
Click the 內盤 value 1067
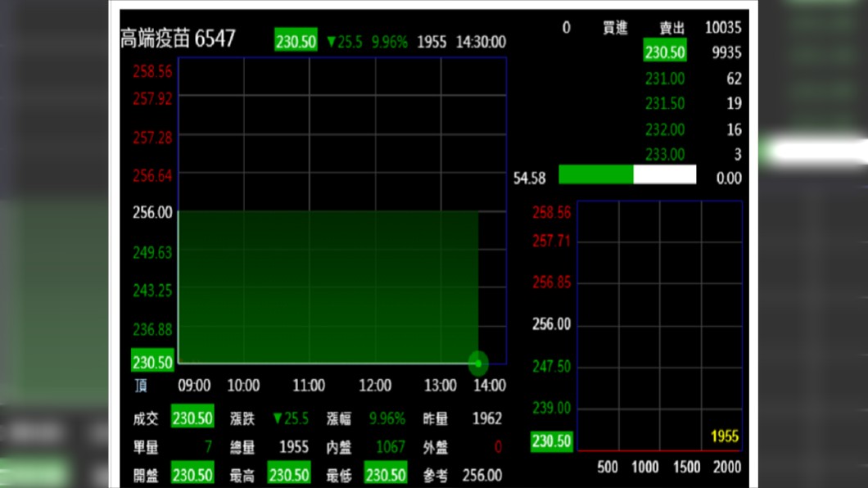(x=391, y=446)
